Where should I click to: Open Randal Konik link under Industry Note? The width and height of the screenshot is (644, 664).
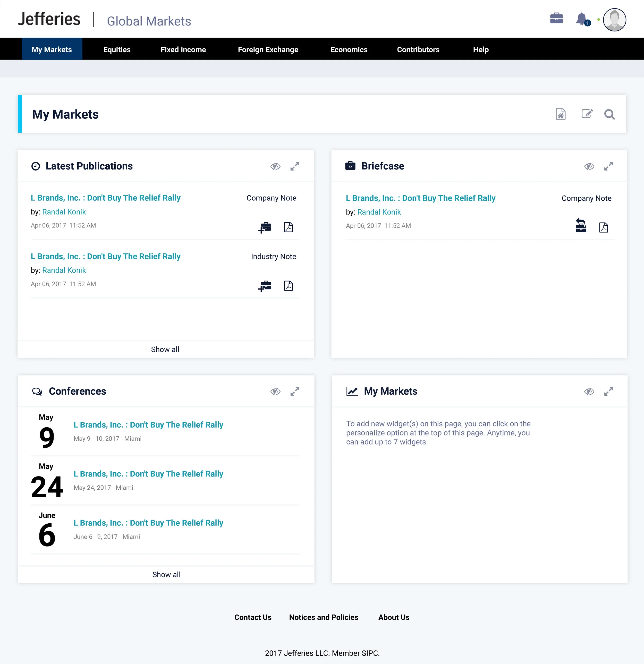[64, 270]
